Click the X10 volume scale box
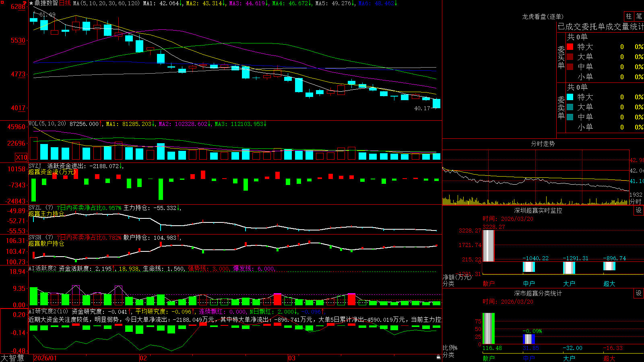This screenshot has width=644, height=362. click(x=21, y=157)
